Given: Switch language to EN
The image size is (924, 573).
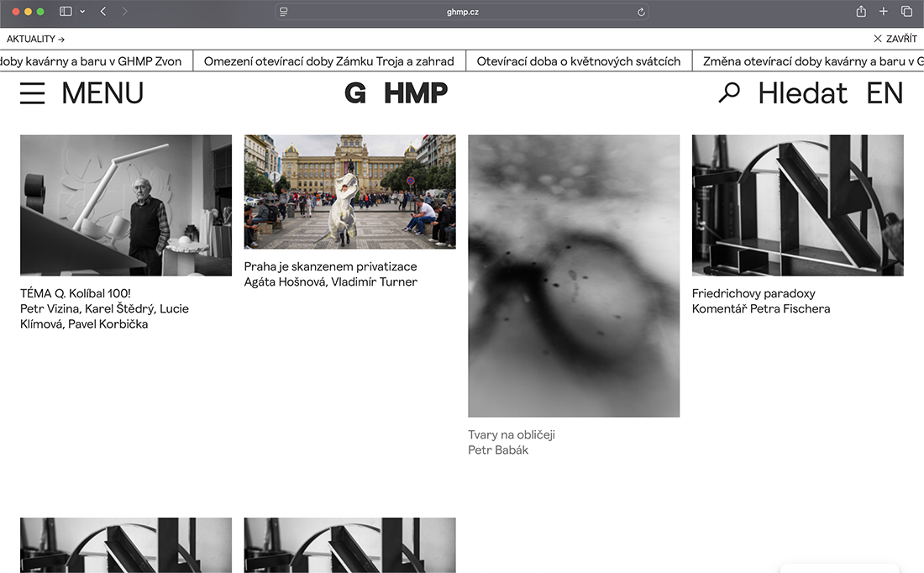Looking at the screenshot, I should [885, 92].
